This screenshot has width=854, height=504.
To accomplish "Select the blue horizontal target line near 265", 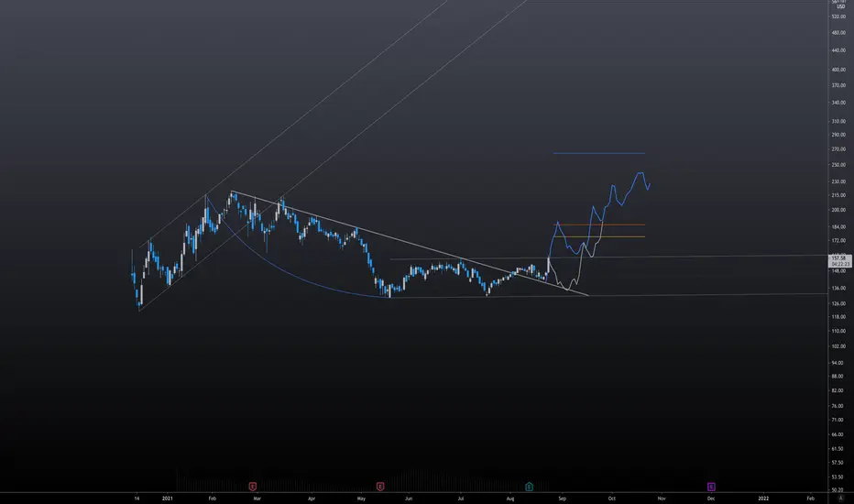I will [x=599, y=153].
